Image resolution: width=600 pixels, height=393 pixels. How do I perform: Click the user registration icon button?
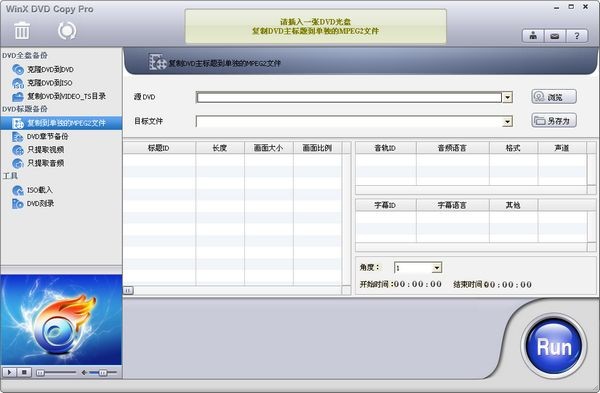[x=533, y=36]
